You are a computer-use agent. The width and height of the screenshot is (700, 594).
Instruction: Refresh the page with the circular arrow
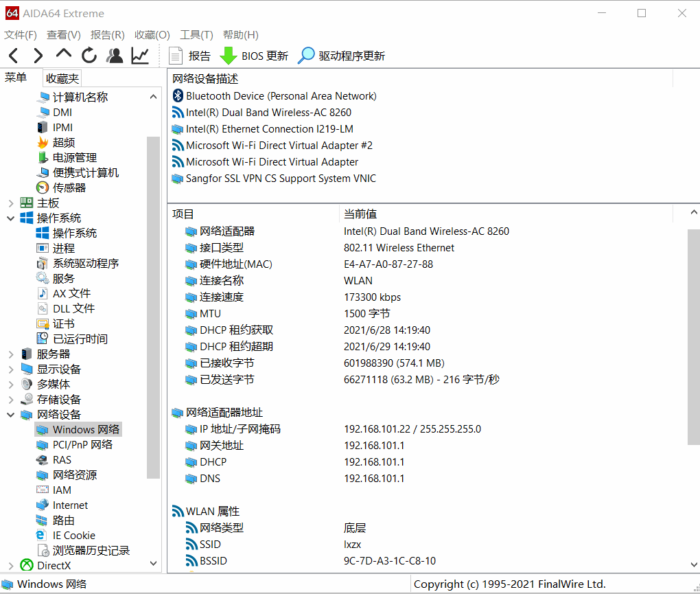pos(89,56)
